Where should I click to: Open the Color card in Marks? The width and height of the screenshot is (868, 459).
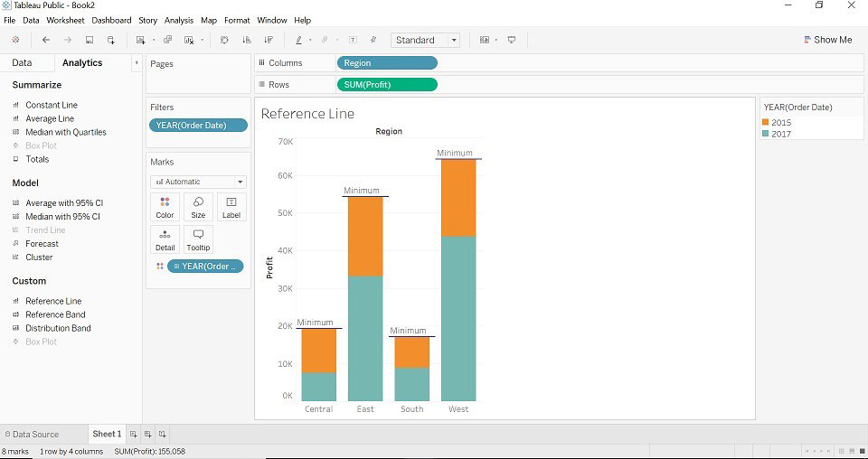[165, 208]
